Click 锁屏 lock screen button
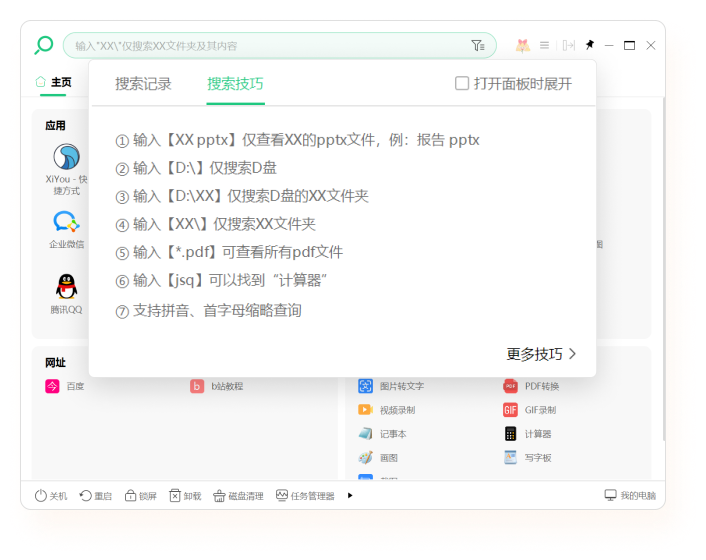Image resolution: width=706 pixels, height=560 pixels. point(140,496)
